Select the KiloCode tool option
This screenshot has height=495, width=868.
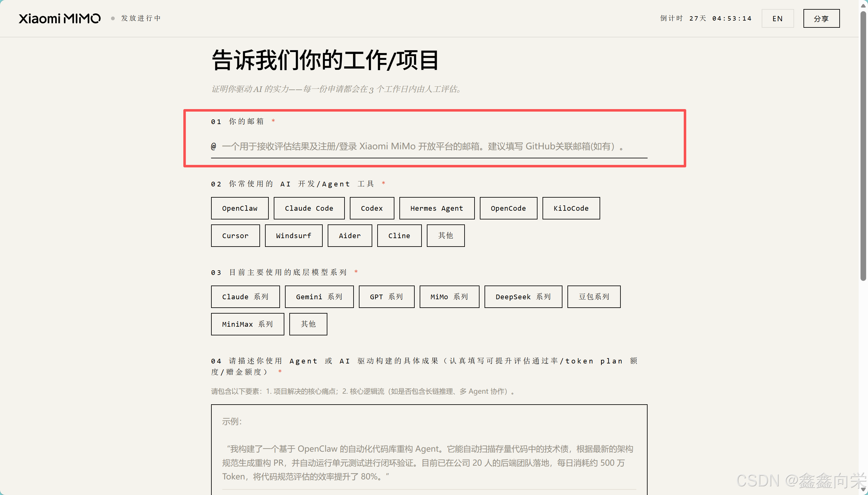(571, 208)
